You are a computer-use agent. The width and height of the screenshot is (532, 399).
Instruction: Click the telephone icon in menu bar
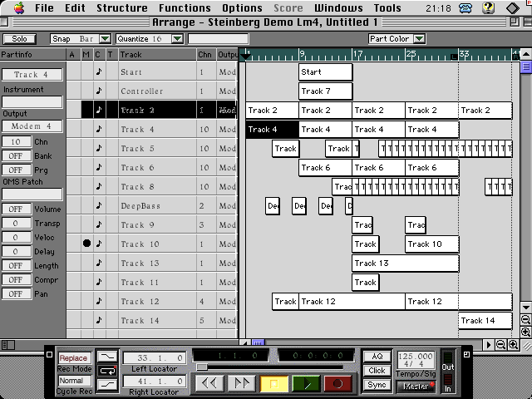(465, 7)
